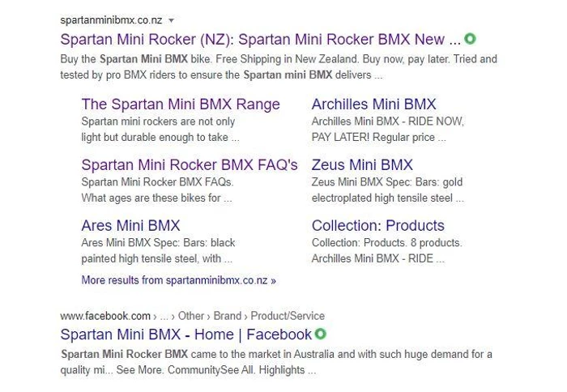
Task: Click snippet text about Free Shipping in New Zealand
Action: (x=279, y=67)
